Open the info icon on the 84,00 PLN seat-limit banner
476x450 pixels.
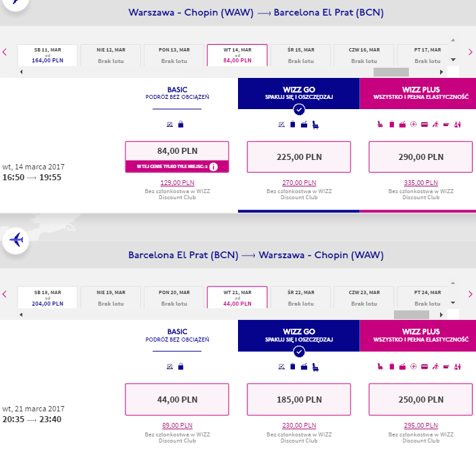click(214, 167)
